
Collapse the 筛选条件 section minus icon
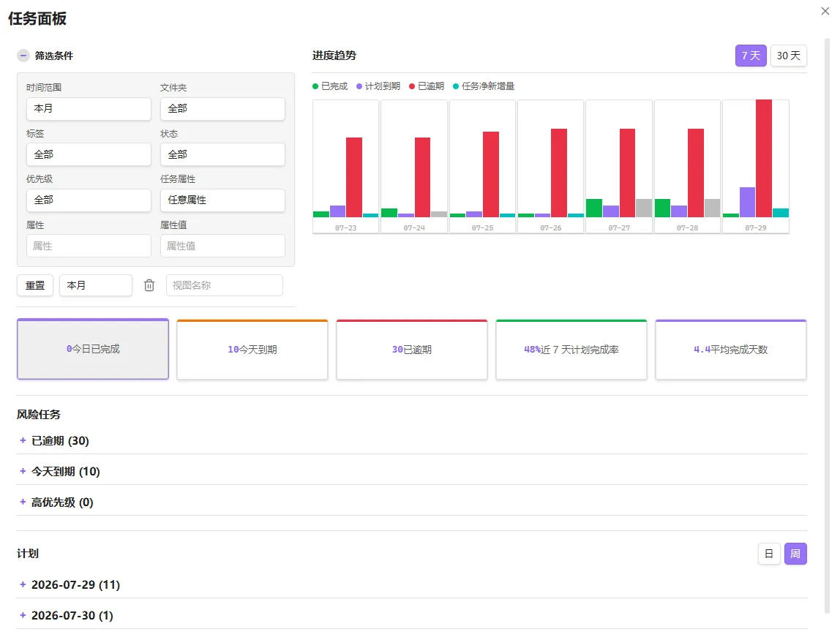click(x=23, y=56)
